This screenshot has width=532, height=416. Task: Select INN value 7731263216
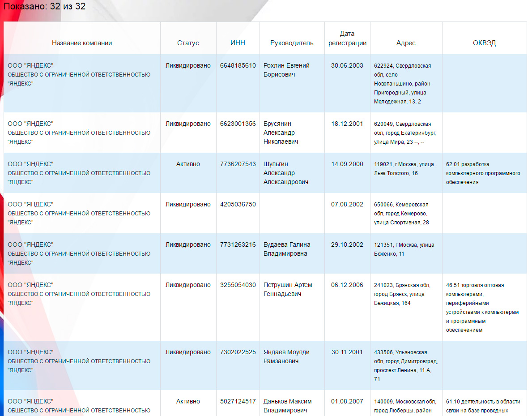238,245
